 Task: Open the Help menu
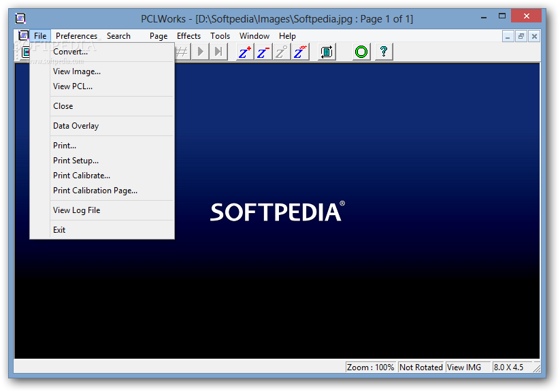pos(288,36)
